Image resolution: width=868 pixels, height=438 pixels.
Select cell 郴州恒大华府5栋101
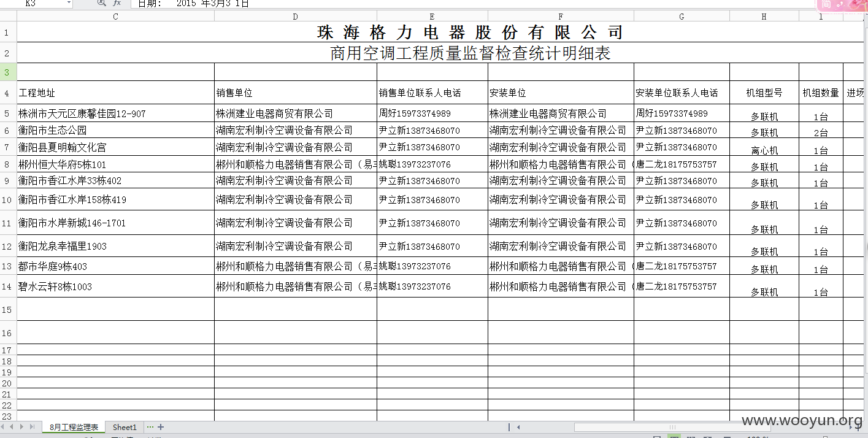pyautogui.click(x=115, y=164)
